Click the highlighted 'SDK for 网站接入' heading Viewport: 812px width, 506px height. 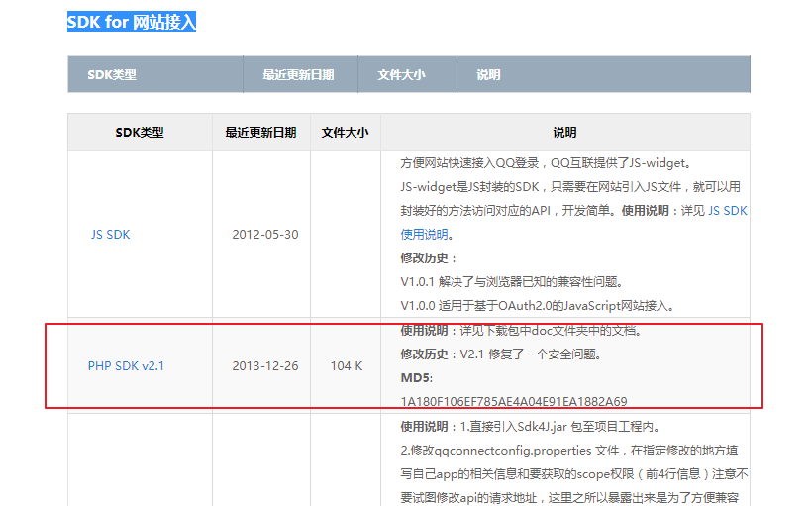(131, 22)
